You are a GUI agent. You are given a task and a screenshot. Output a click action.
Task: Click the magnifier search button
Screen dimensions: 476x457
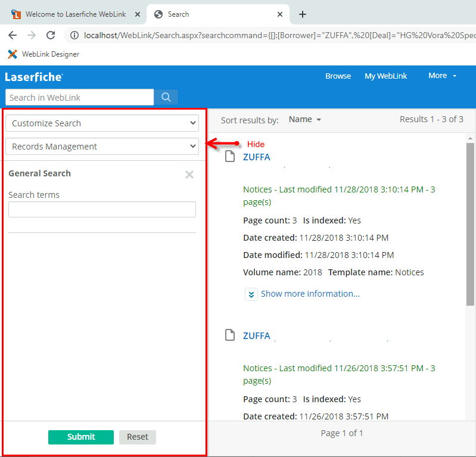[166, 97]
